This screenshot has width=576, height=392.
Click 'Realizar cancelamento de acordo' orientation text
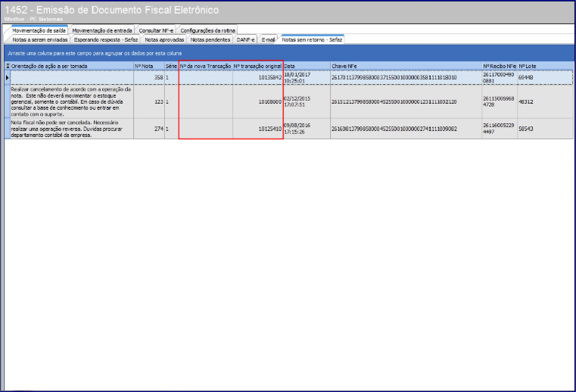point(71,101)
